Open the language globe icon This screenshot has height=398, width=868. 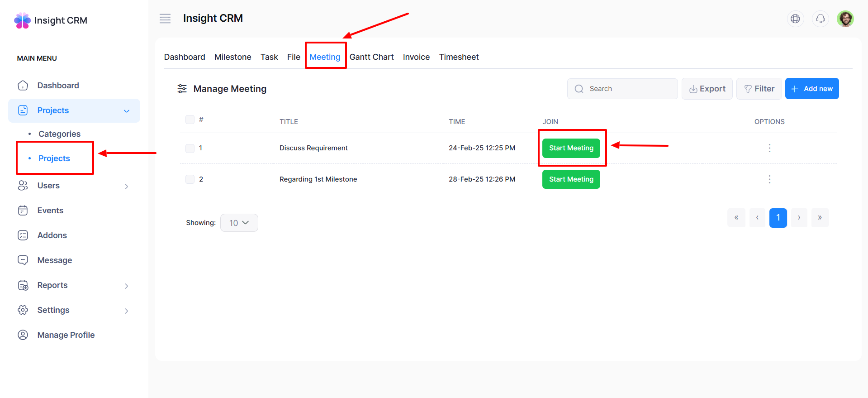point(795,19)
